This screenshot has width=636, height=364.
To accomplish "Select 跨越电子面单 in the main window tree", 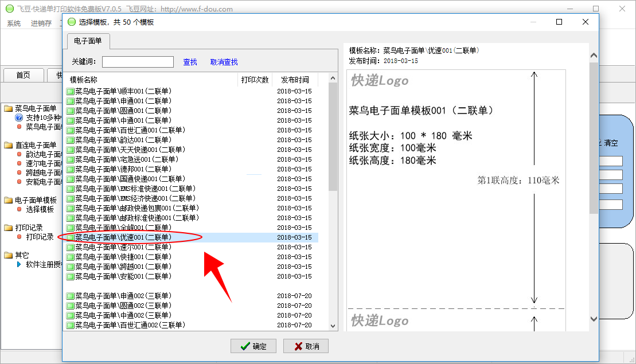I will point(44,173).
